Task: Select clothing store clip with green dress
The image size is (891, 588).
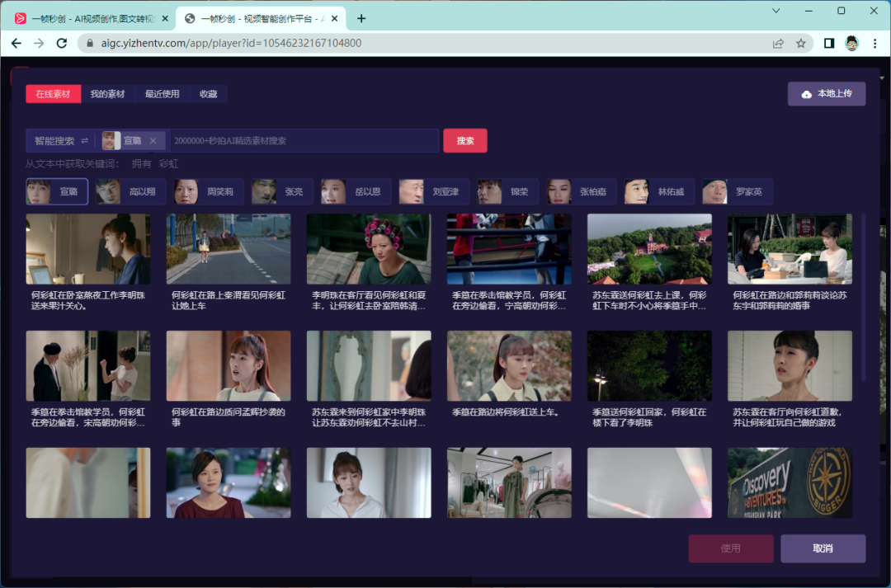Action: 509,483
